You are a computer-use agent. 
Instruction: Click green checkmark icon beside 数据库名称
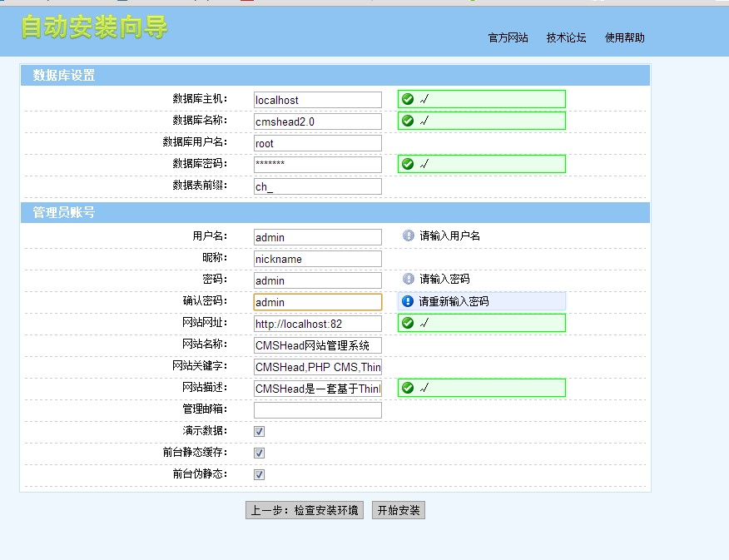point(408,121)
